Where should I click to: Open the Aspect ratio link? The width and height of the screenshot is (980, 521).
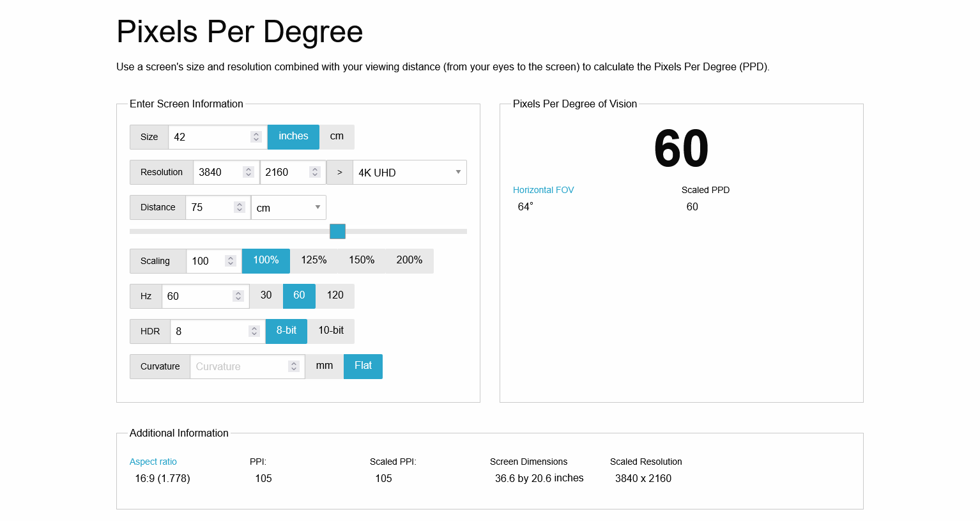pyautogui.click(x=153, y=462)
